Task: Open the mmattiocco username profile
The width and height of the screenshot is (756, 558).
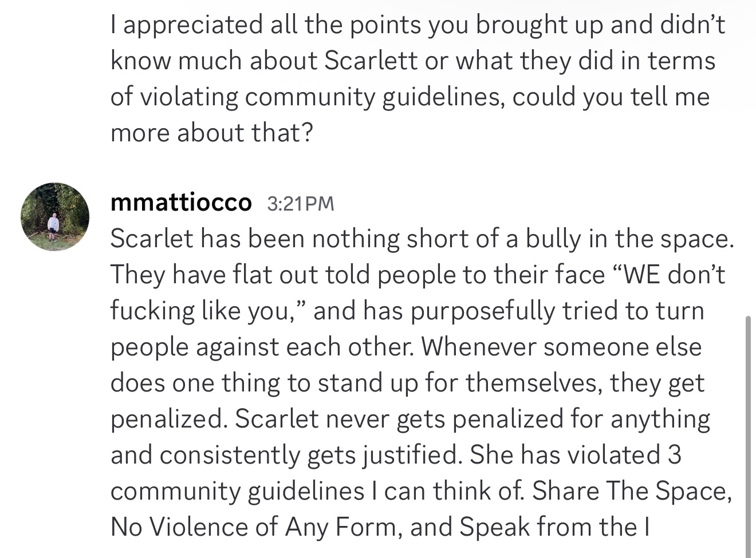Action: pyautogui.click(x=181, y=203)
